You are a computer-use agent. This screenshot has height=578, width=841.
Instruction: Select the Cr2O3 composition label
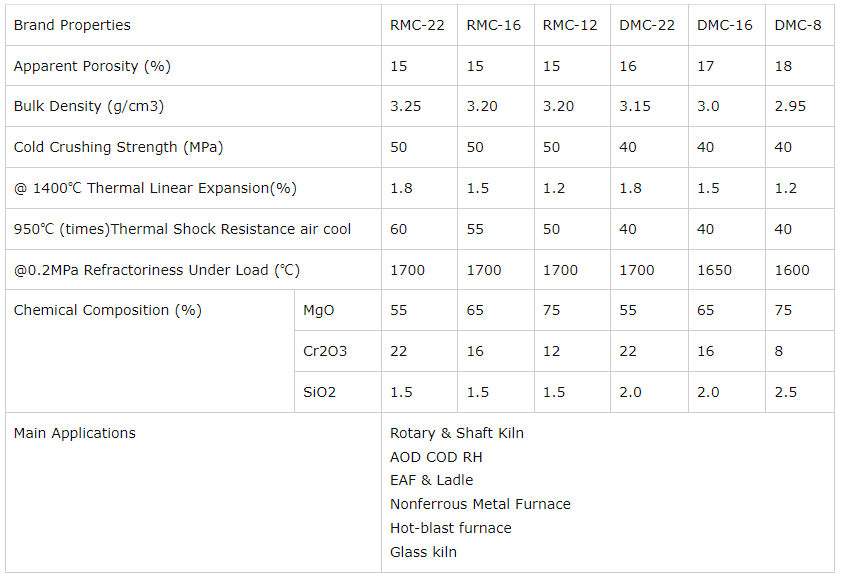(x=325, y=351)
